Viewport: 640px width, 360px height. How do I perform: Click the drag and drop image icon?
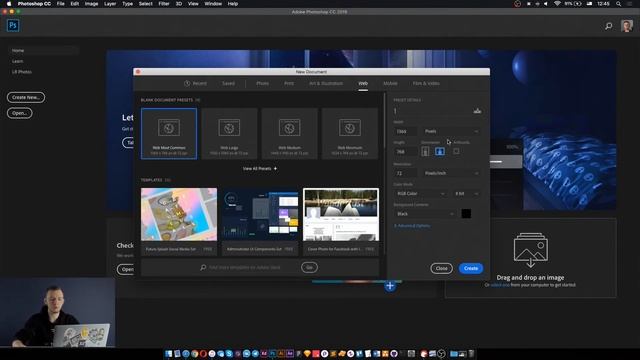531,250
